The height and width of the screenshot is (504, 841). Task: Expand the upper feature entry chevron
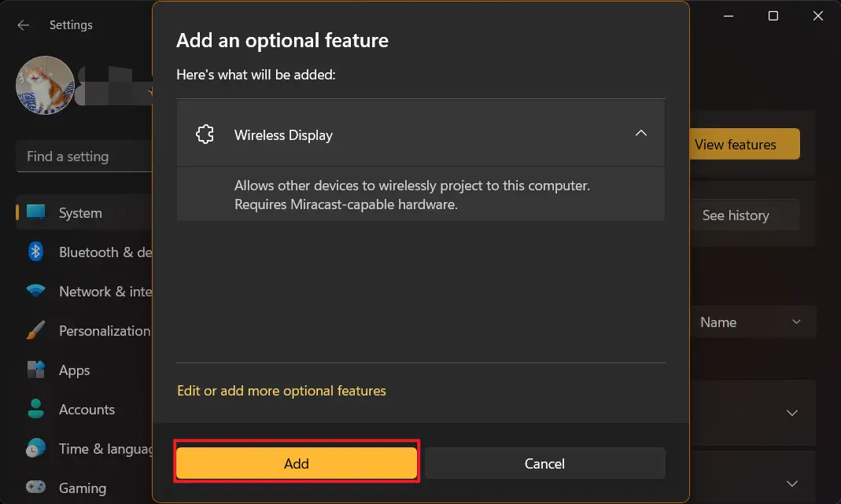(x=792, y=413)
